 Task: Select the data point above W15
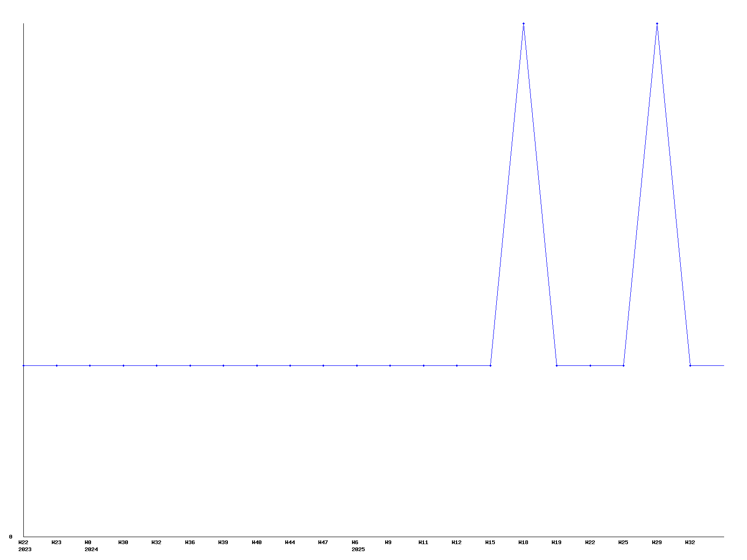(490, 365)
